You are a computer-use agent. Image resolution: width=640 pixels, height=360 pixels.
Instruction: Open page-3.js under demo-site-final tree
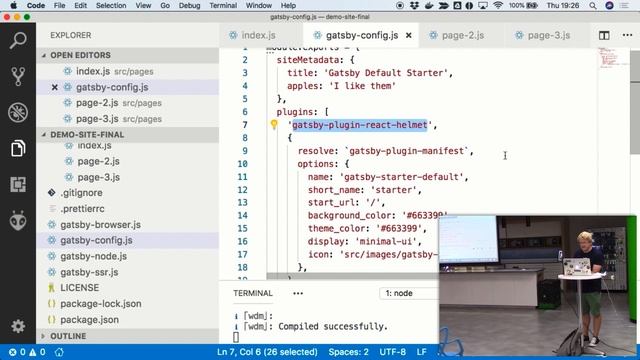coord(127,177)
